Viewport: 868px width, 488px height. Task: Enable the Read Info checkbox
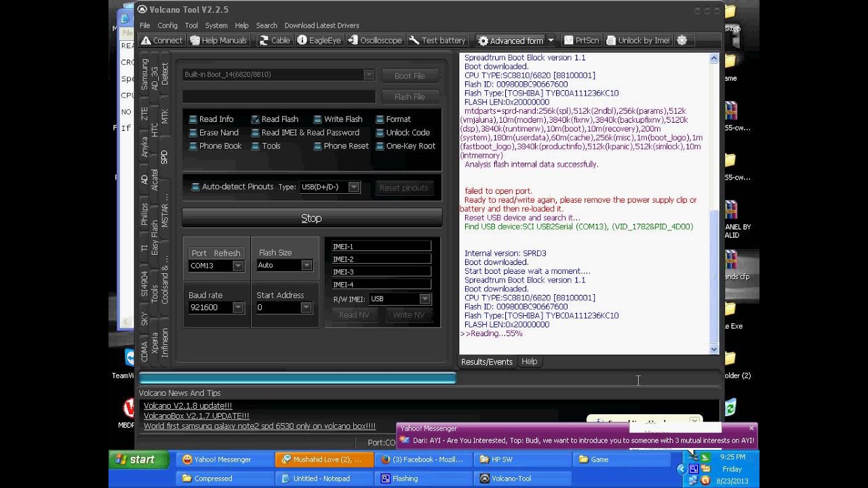tap(193, 119)
